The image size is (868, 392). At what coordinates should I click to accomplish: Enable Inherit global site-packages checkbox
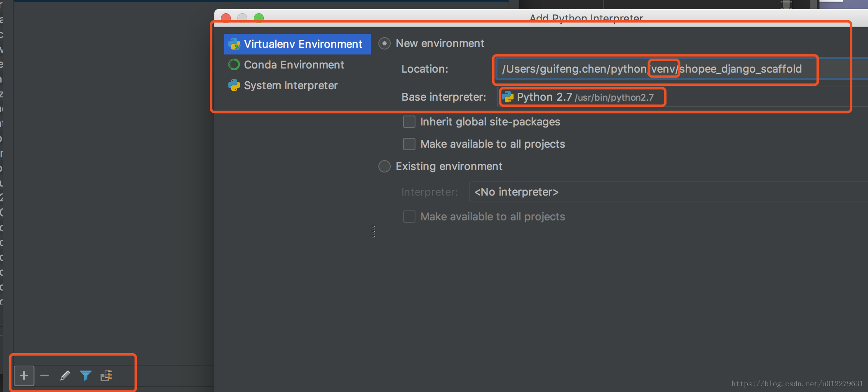pyautogui.click(x=409, y=122)
